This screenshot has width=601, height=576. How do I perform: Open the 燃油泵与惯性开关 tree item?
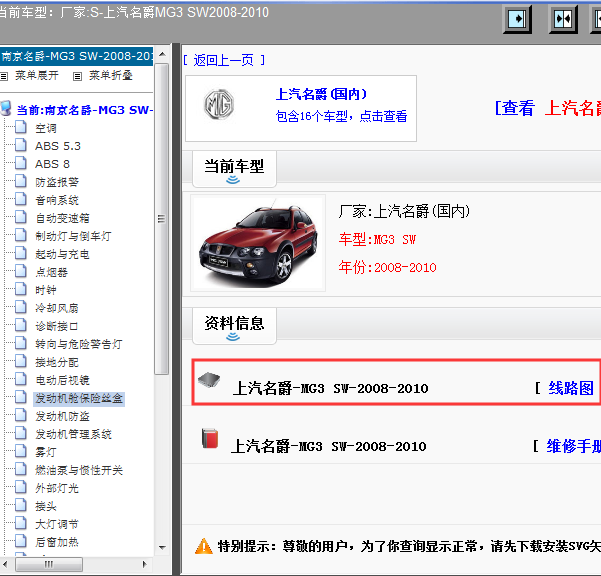(x=79, y=470)
